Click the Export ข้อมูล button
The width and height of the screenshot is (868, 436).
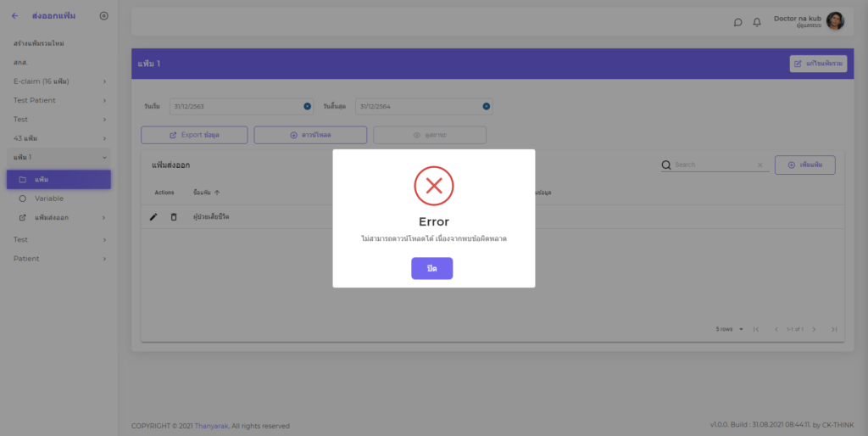(x=194, y=135)
